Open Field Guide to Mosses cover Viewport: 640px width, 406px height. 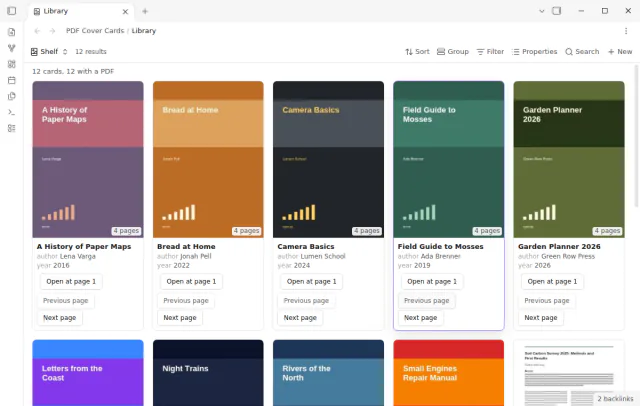449,159
